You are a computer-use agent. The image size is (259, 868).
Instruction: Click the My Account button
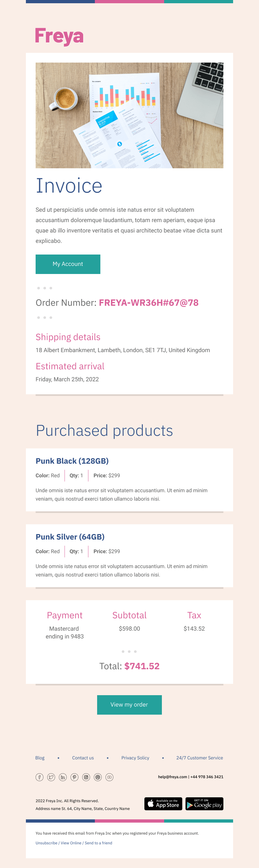68,264
